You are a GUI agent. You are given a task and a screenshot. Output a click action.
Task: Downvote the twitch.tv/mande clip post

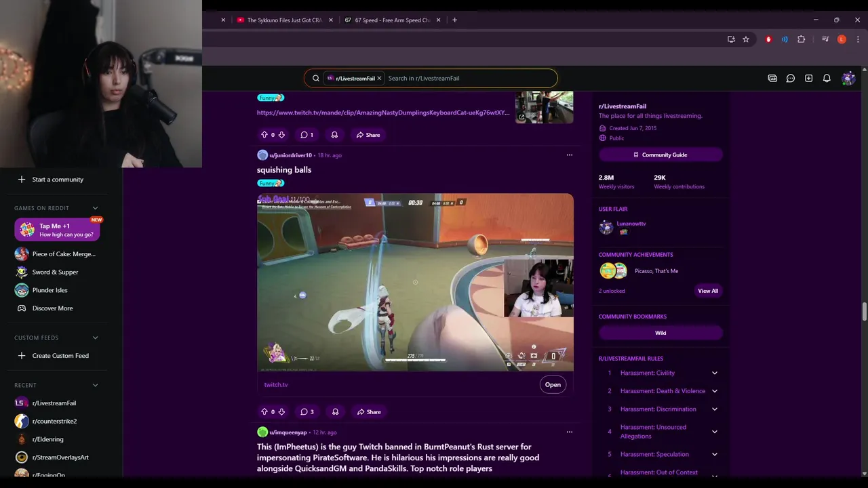click(281, 135)
